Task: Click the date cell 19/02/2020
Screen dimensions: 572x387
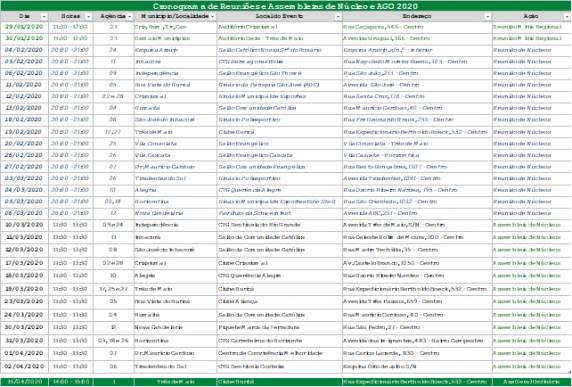Action: pos(24,132)
